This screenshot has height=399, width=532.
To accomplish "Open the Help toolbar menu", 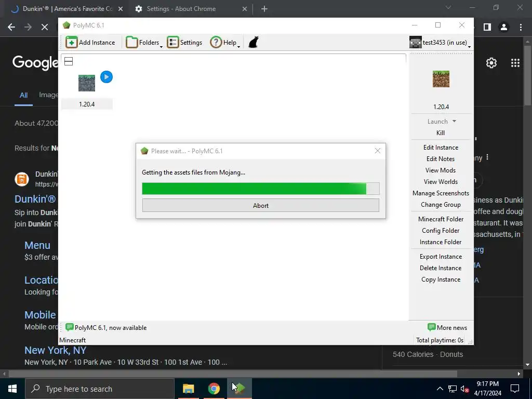I will (x=225, y=43).
